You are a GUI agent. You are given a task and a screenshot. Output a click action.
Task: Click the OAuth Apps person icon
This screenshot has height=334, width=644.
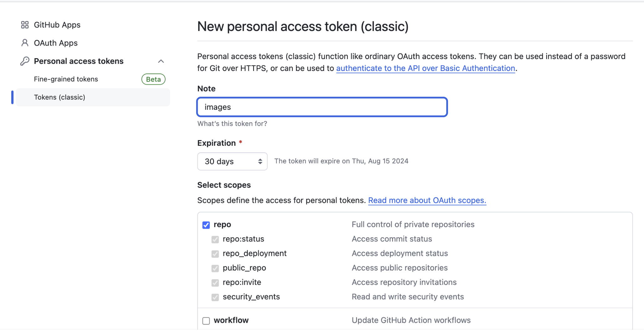pyautogui.click(x=25, y=43)
